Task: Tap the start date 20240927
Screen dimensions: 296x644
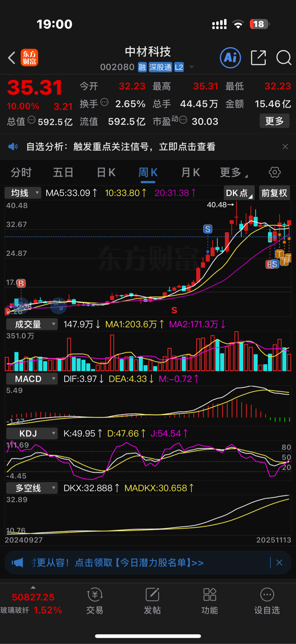Action: point(24,540)
